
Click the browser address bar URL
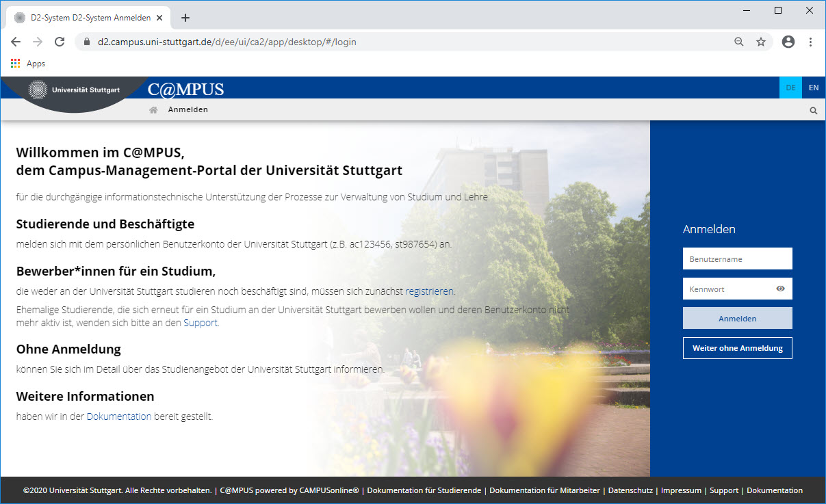pos(227,42)
